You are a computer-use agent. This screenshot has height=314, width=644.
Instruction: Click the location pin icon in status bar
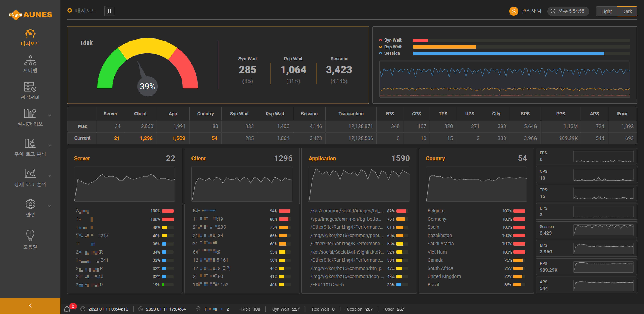click(x=198, y=309)
